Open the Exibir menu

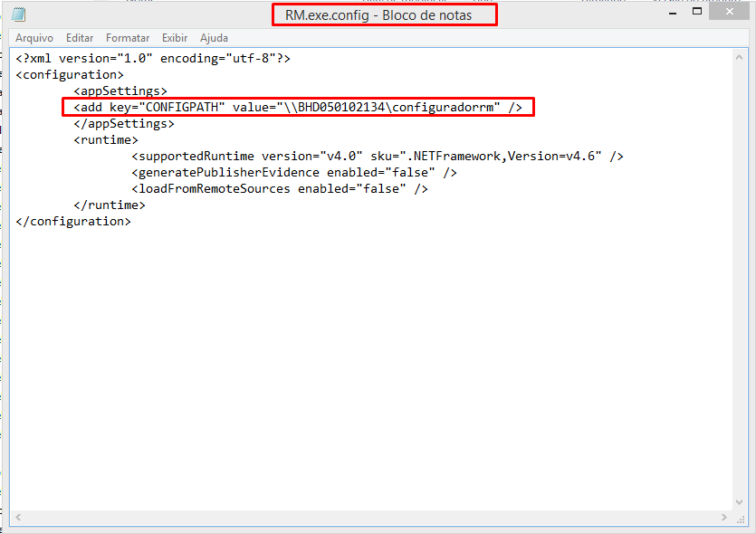tap(175, 38)
